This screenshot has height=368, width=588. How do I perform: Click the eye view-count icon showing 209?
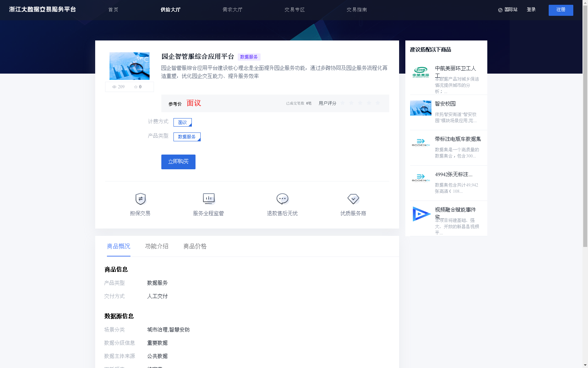point(114,87)
